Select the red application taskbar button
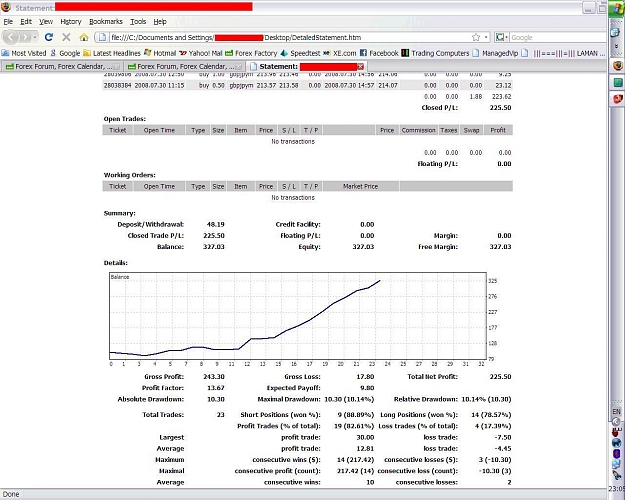The image size is (625, 500). coord(617,98)
